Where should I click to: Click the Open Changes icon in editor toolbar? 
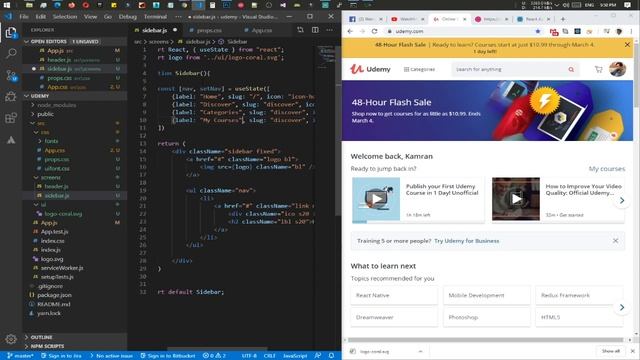(300, 30)
